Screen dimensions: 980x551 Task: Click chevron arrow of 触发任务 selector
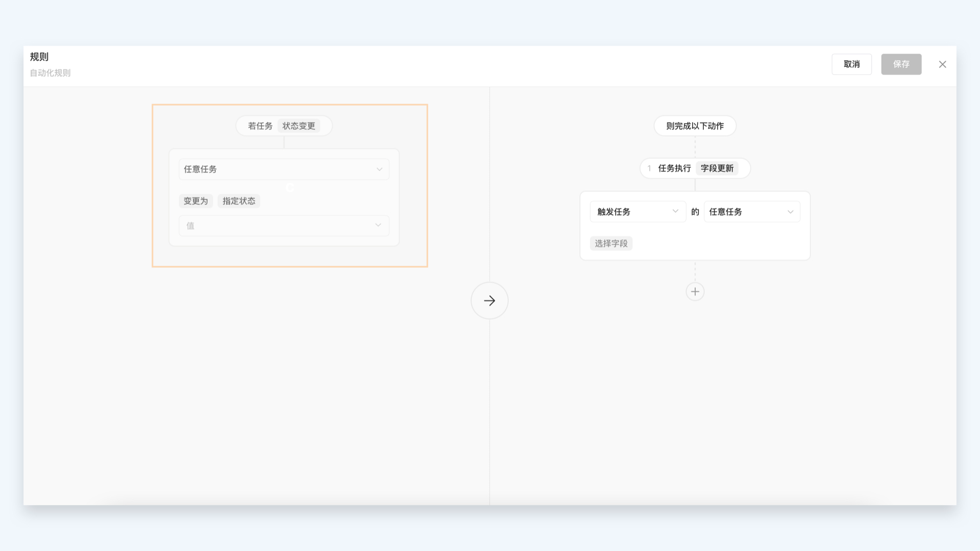coord(675,211)
